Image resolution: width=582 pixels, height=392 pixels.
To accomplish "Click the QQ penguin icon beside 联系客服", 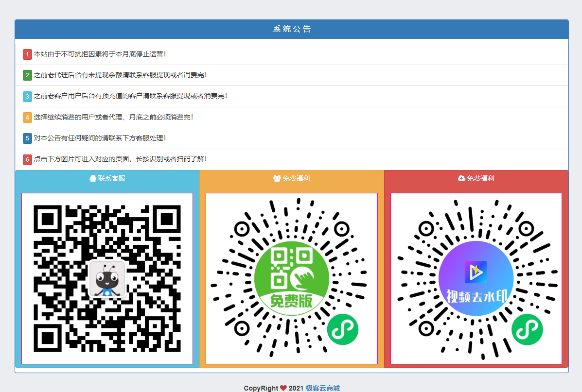I will tap(93, 178).
